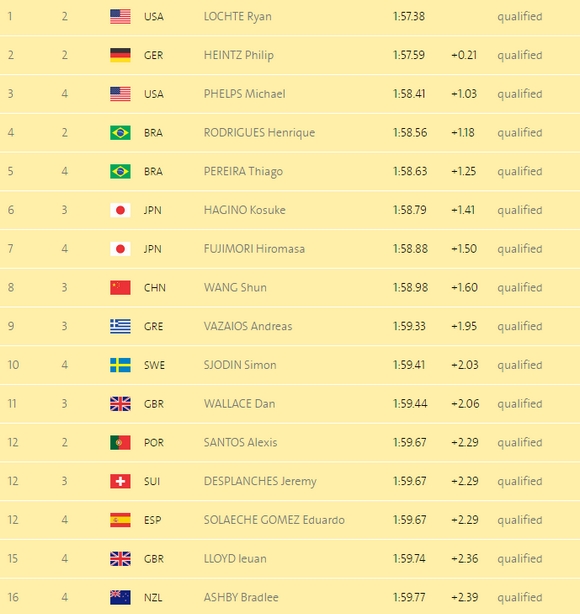
Task: Select PEREIRA Thiago name link
Action: (x=243, y=172)
